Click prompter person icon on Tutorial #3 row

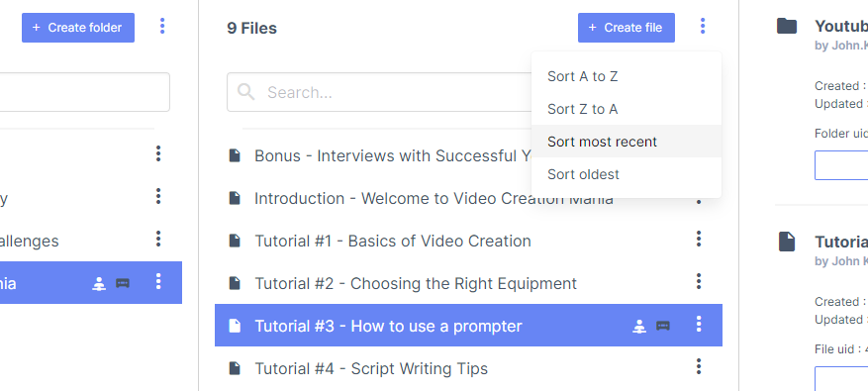639,327
